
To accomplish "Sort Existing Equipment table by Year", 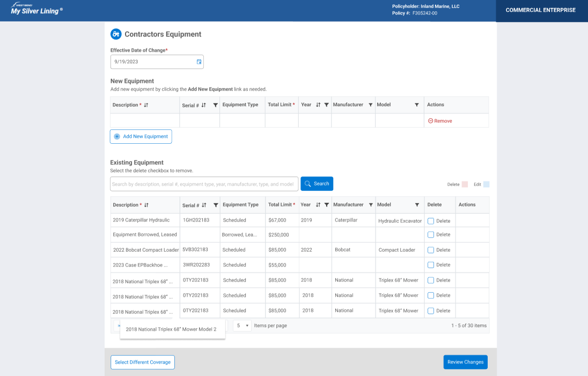I will point(318,205).
